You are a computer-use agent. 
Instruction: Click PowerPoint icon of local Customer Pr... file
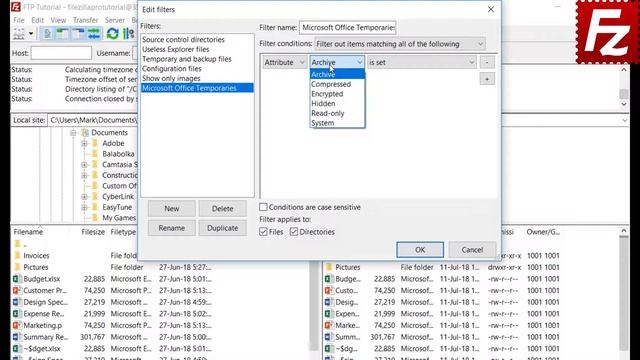pyautogui.click(x=16, y=290)
